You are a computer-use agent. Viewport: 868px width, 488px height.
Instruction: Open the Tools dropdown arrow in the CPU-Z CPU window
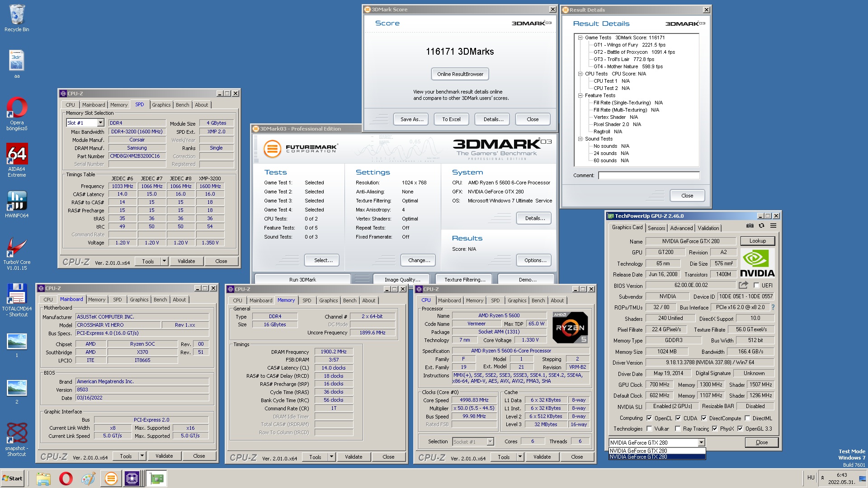(x=520, y=457)
